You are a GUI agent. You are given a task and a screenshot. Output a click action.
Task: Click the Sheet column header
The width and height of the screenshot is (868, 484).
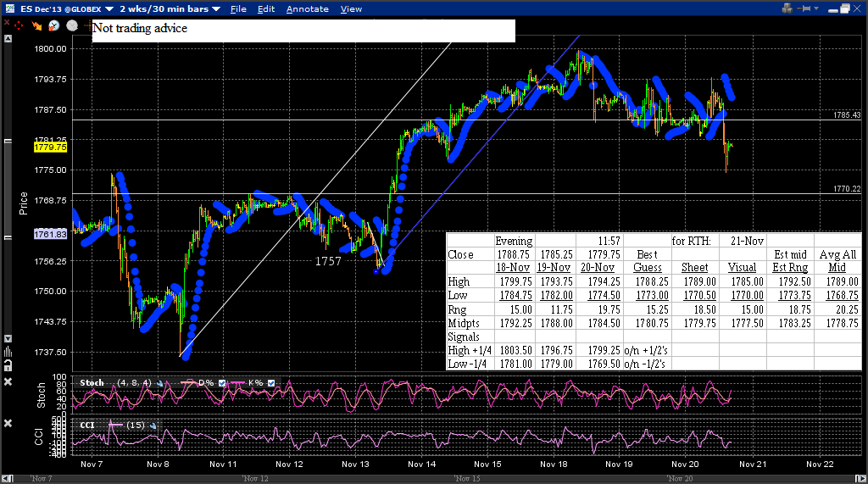694,268
